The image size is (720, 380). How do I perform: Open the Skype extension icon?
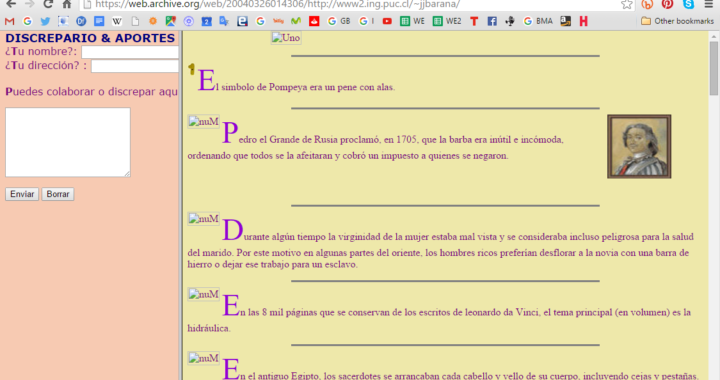pyautogui.click(x=688, y=4)
